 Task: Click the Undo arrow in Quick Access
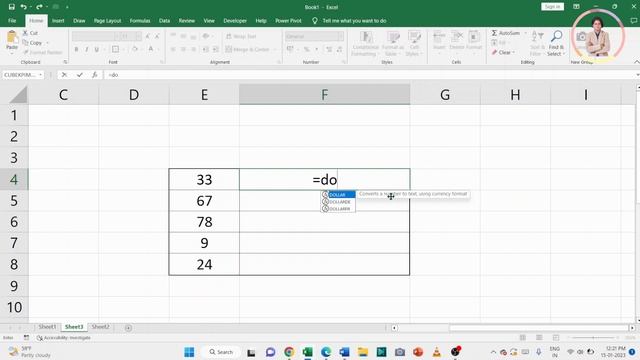pos(23,7)
